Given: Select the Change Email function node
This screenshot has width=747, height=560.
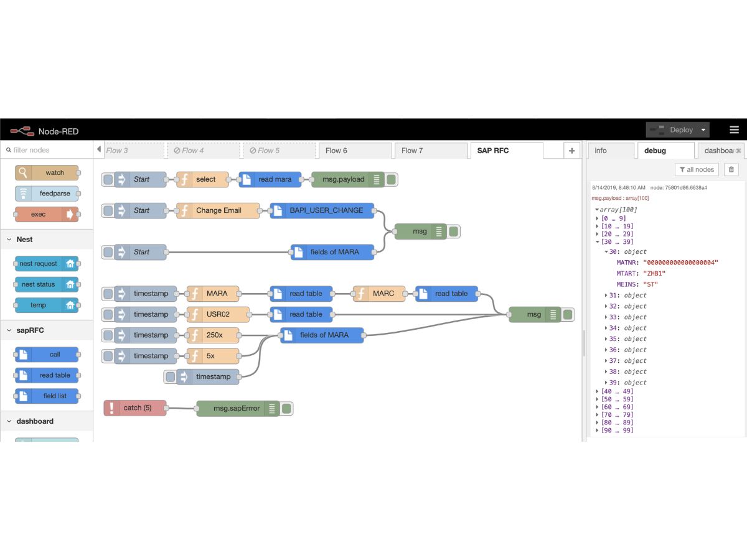Looking at the screenshot, I should (218, 210).
